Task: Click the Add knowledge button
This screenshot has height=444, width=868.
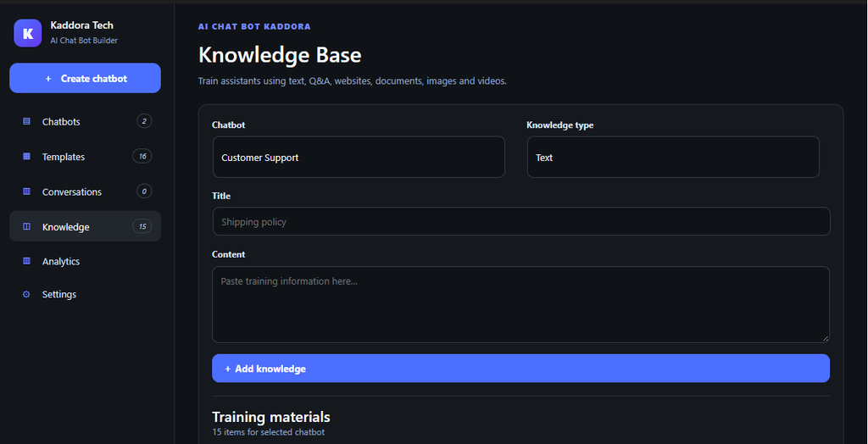Action: click(521, 368)
